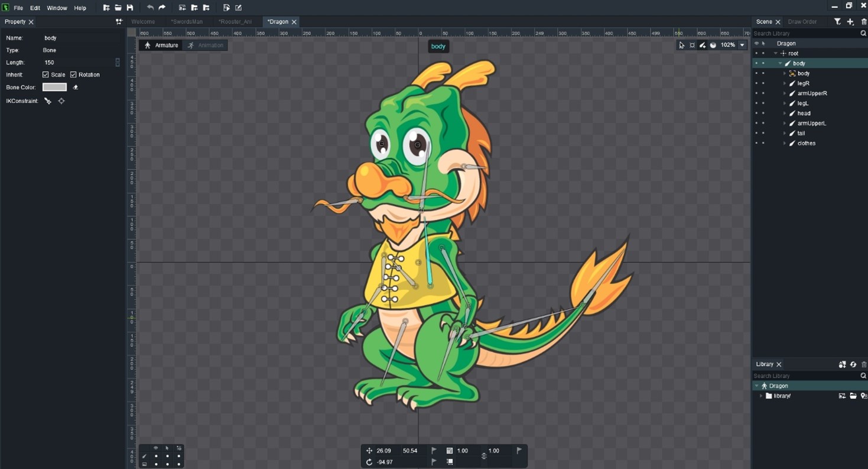868x469 pixels.
Task: Click the image import toolbar icon
Action: 182,8
